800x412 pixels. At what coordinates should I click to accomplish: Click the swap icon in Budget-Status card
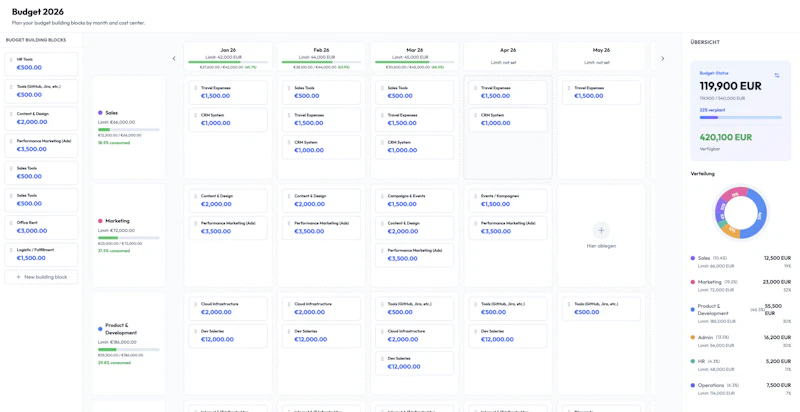777,75
